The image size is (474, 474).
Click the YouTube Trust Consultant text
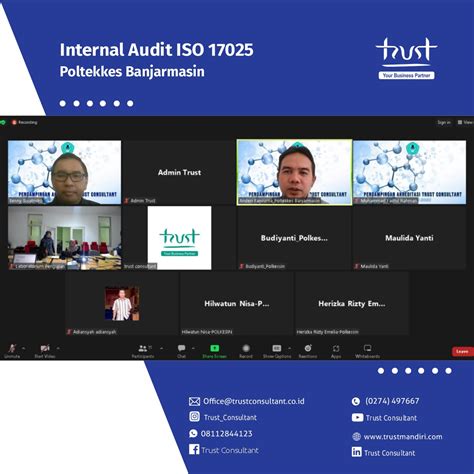391,418
